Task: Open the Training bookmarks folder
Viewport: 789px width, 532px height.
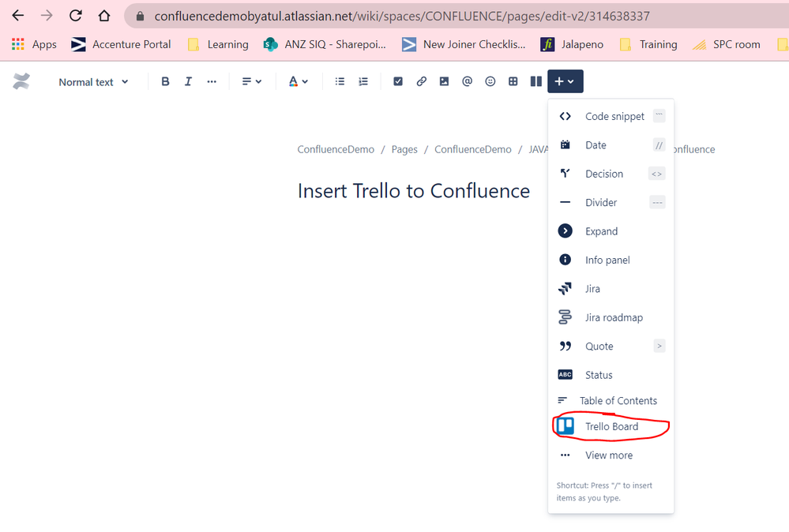Action: (648, 44)
